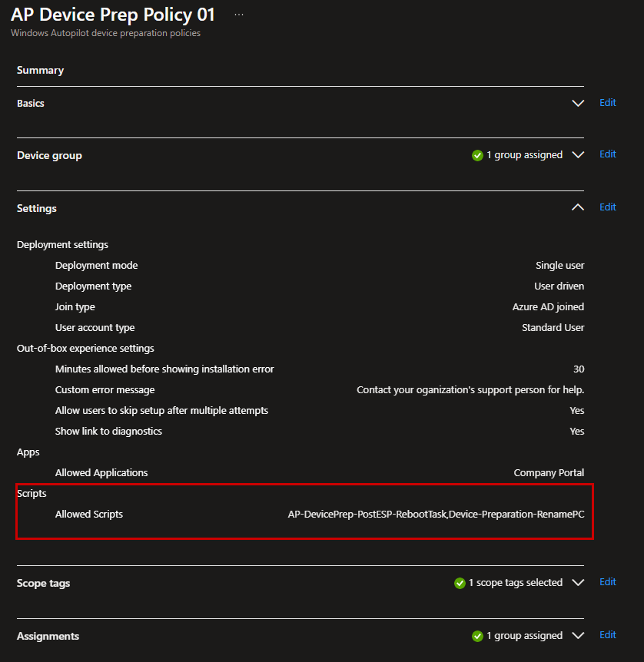
Task: Click green check icon for Device group
Action: pos(478,155)
